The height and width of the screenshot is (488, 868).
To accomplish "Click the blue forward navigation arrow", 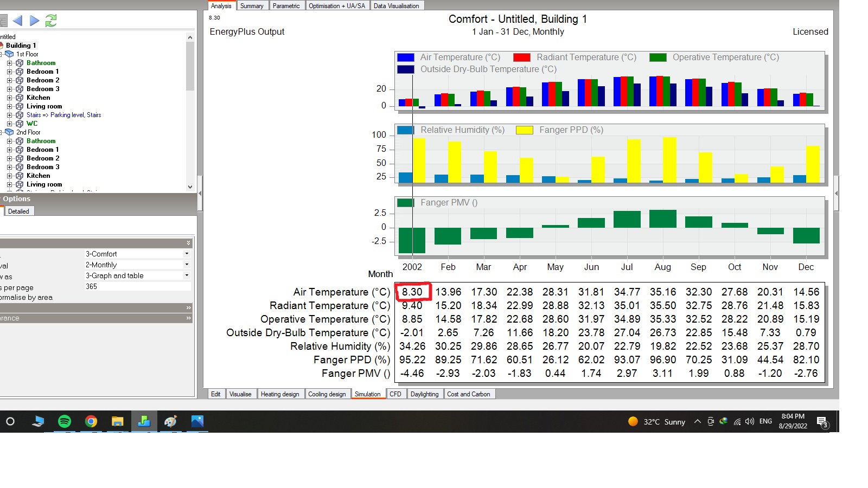I will (x=35, y=21).
